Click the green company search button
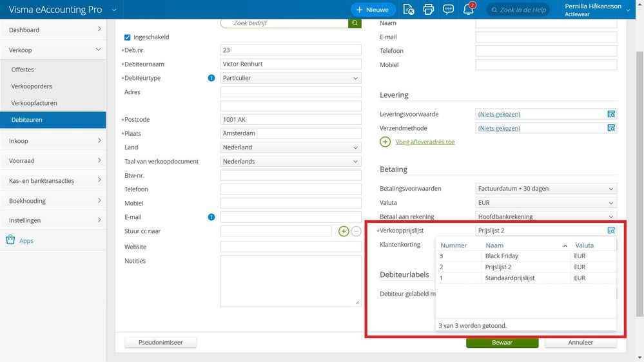Image resolution: width=644 pixels, height=362 pixels. click(355, 23)
